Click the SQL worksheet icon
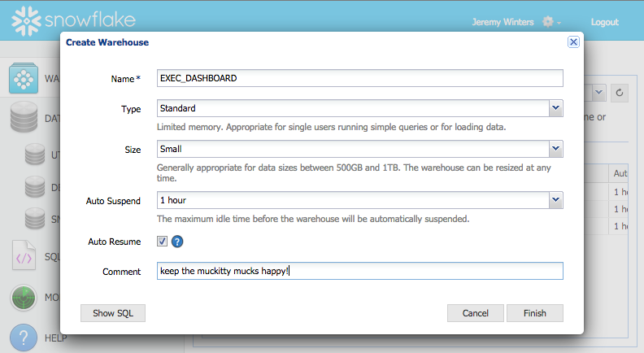The width and height of the screenshot is (644, 353). click(x=24, y=256)
